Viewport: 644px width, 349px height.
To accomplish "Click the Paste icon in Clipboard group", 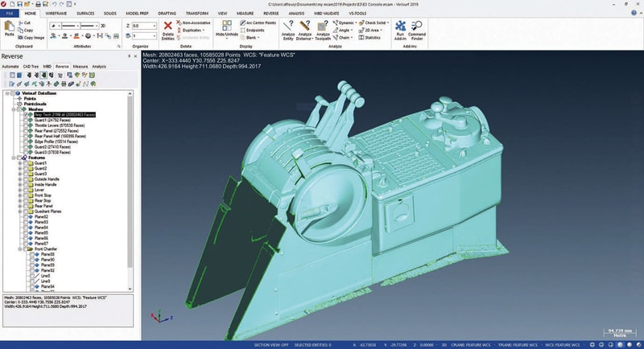I will [x=9, y=27].
